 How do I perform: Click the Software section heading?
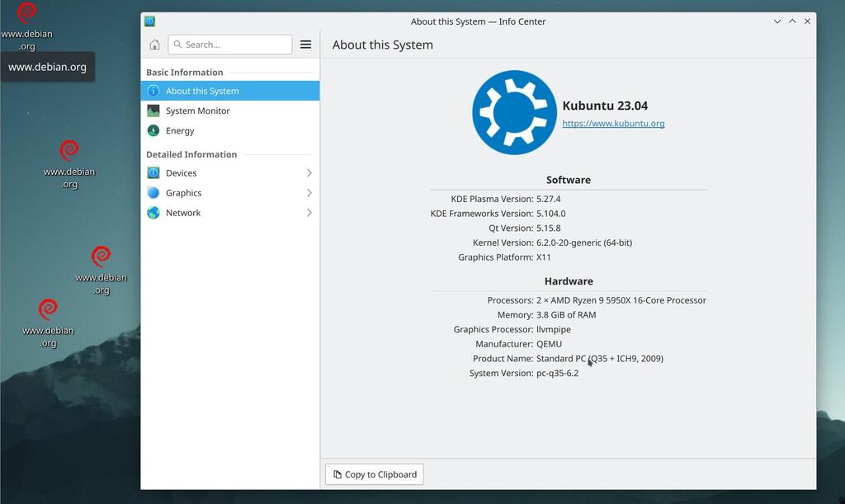[x=569, y=180]
